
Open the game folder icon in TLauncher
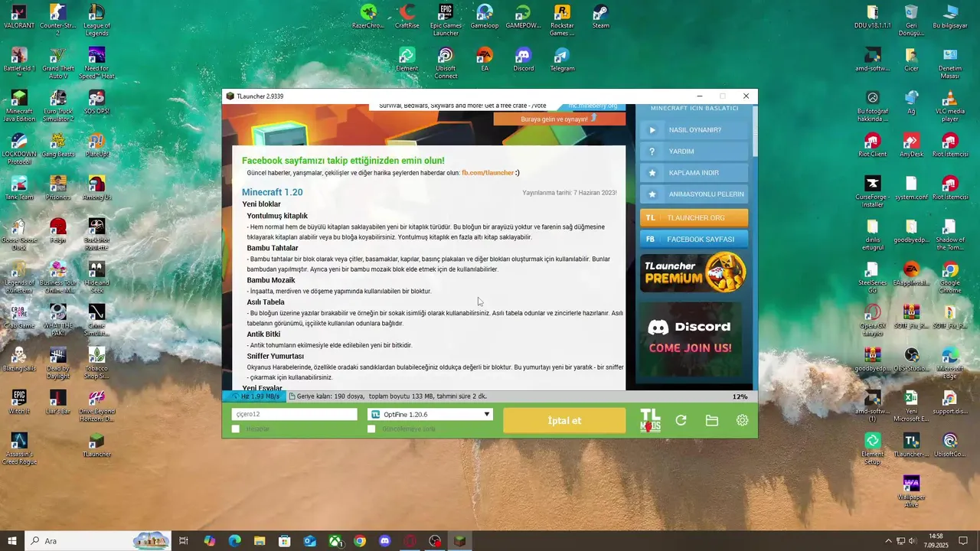(711, 420)
